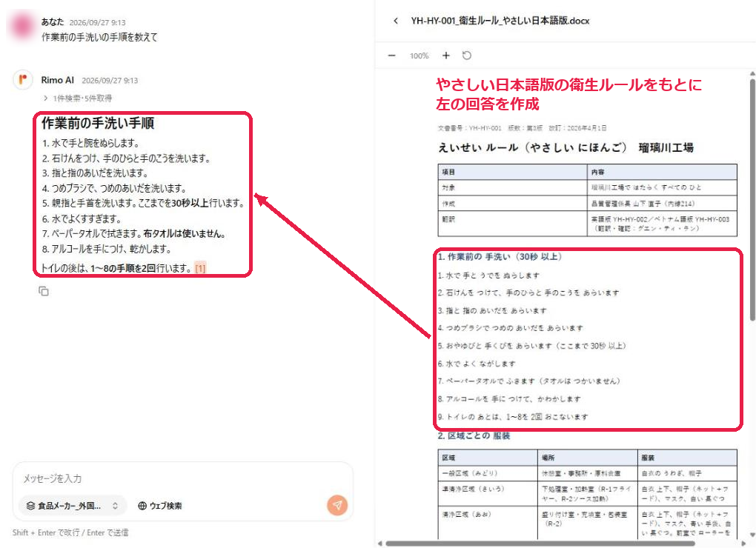Reset the document zoom with the circular arrow icon
Image resolution: width=756 pixels, height=548 pixels.
click(467, 56)
